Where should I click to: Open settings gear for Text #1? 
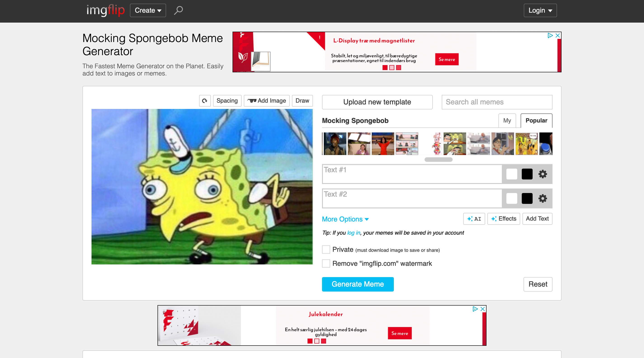click(543, 174)
